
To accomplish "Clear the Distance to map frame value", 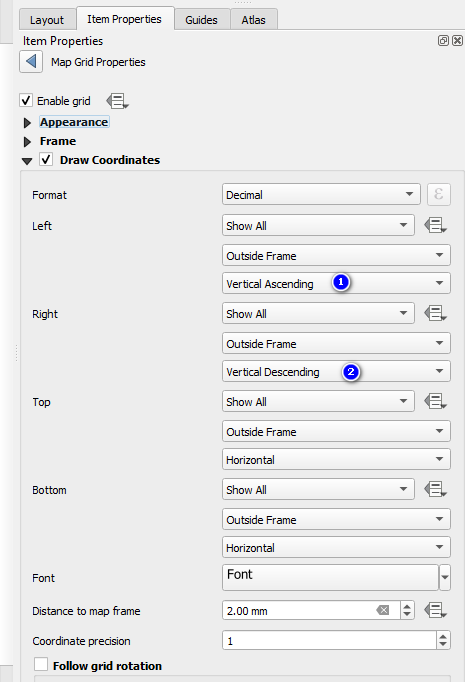I will point(383,610).
